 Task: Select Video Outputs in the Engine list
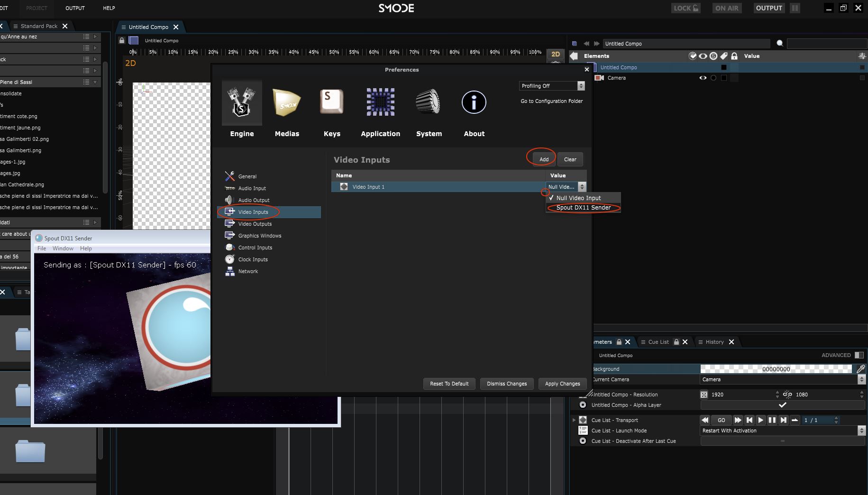[255, 224]
